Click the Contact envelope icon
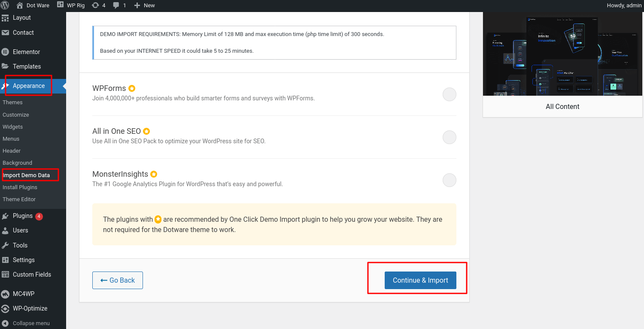Viewport: 644px width, 329px height. pos(5,33)
